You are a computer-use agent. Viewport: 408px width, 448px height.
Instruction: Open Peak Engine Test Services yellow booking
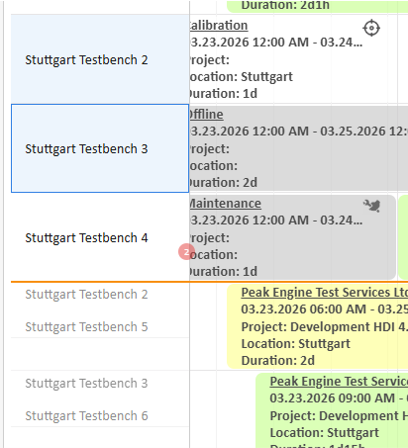tap(324, 292)
